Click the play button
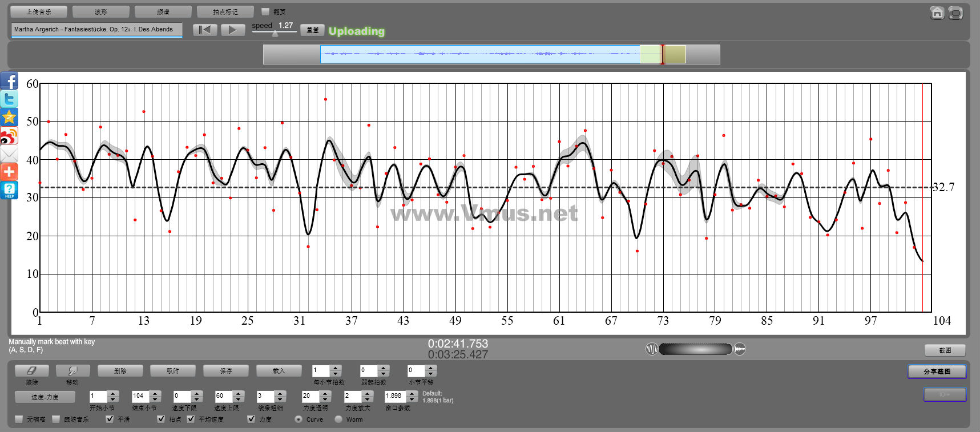The image size is (980, 432). tap(232, 30)
